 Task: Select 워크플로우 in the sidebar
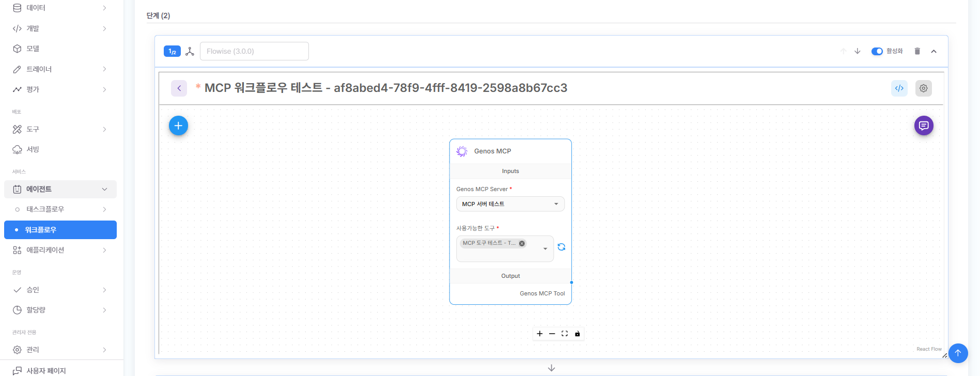[60, 230]
